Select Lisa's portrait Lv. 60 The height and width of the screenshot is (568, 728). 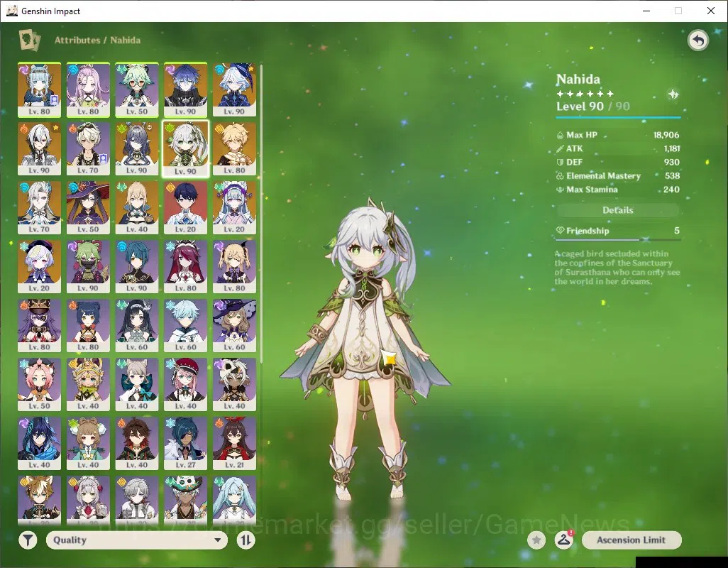click(234, 326)
